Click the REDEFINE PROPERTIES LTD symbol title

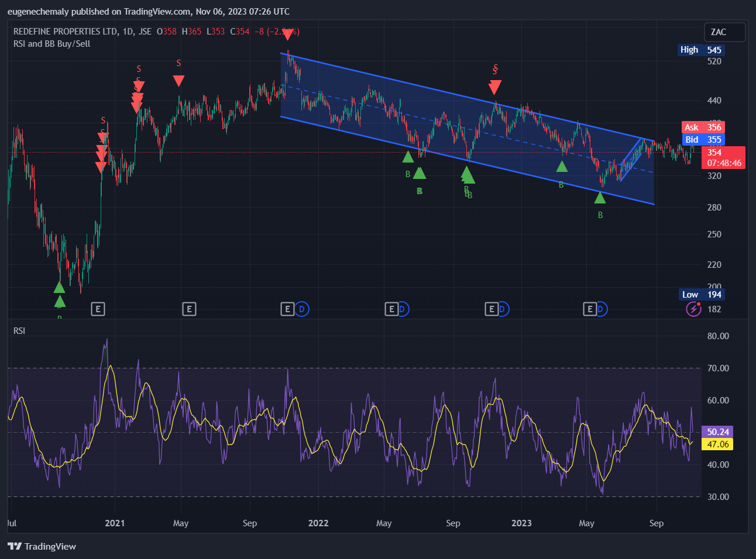pyautogui.click(x=66, y=32)
